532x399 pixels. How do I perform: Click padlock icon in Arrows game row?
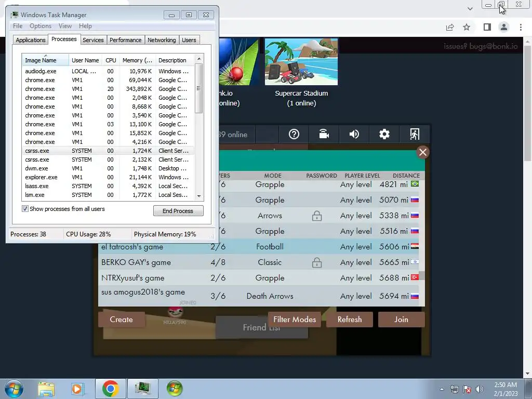(x=317, y=216)
